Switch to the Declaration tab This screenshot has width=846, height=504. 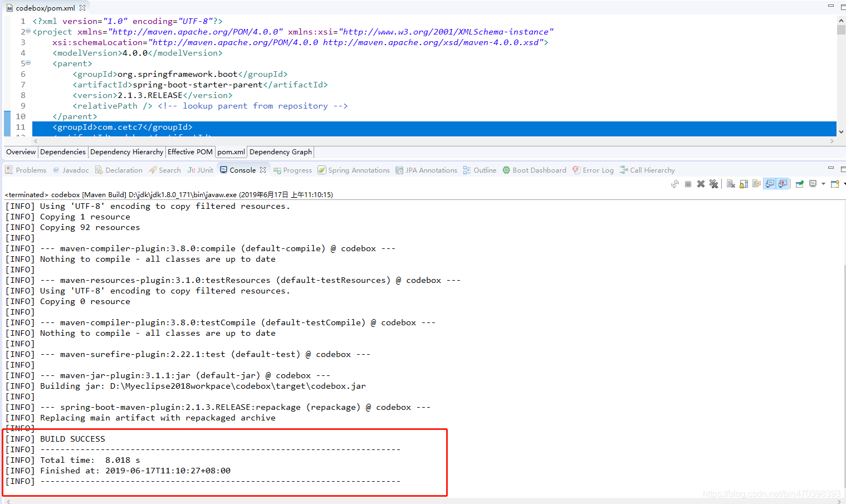pos(119,170)
